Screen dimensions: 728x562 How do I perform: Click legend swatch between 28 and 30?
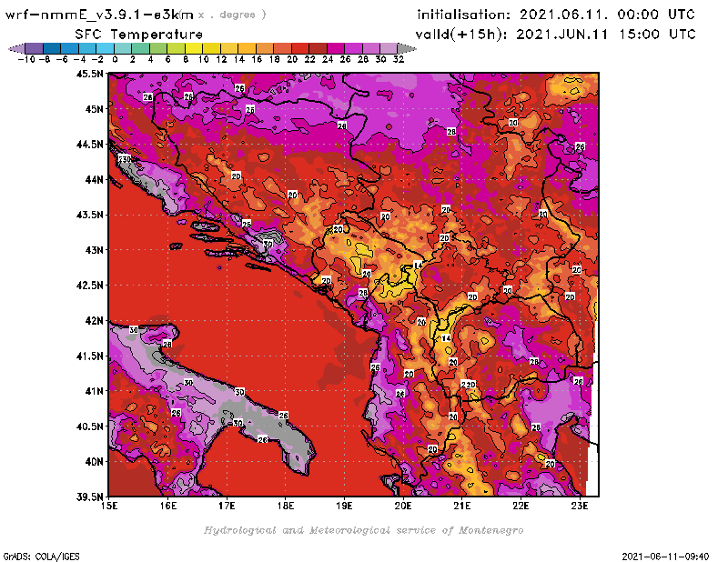click(371, 48)
